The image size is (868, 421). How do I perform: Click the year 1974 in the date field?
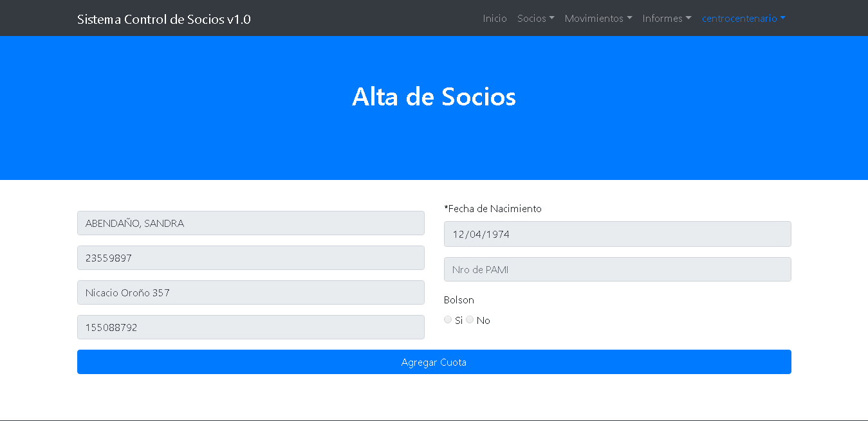click(x=498, y=235)
